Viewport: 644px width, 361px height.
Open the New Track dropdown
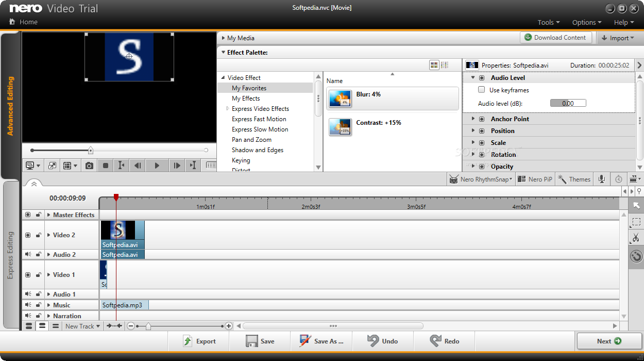click(x=82, y=326)
